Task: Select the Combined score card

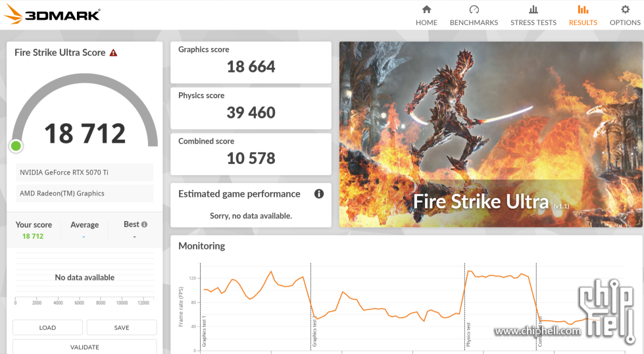Action: 251,154
